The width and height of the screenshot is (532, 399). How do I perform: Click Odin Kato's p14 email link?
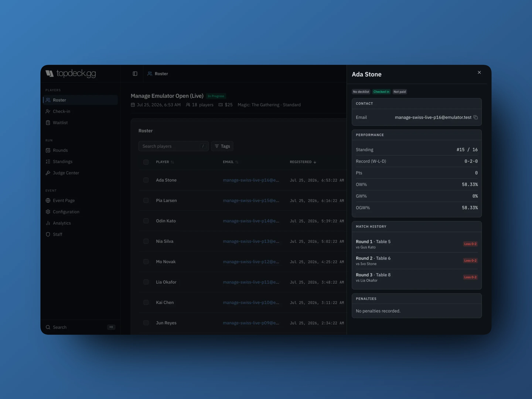pyautogui.click(x=251, y=221)
